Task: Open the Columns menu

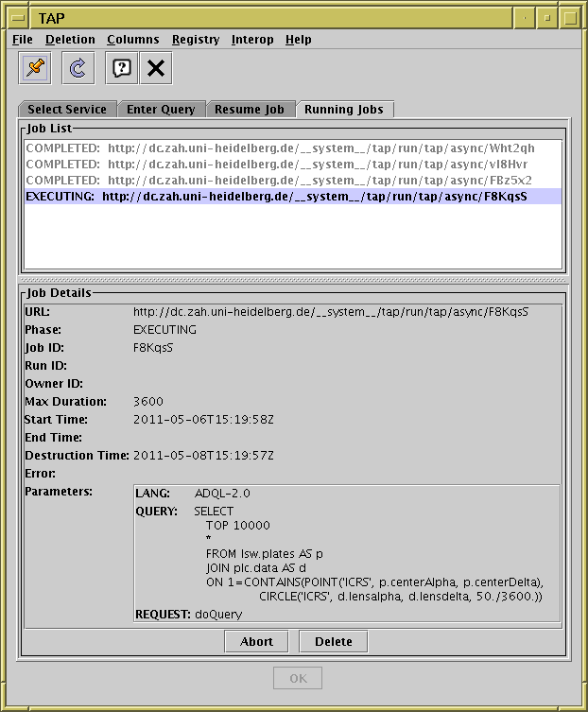Action: click(133, 40)
